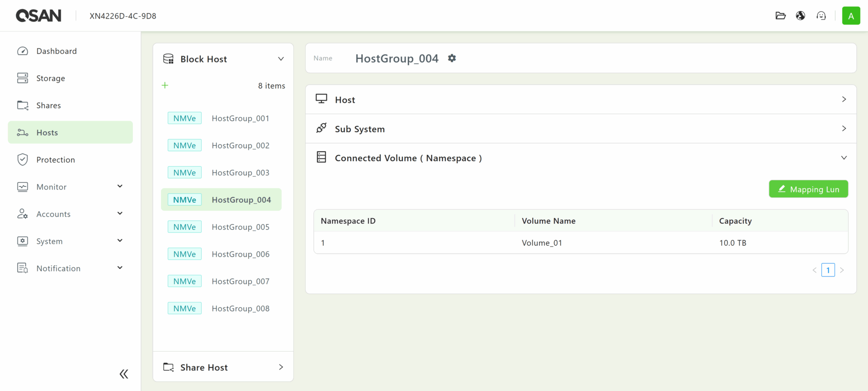Select HostGroup_006 in the list
The image size is (868, 391).
240,254
